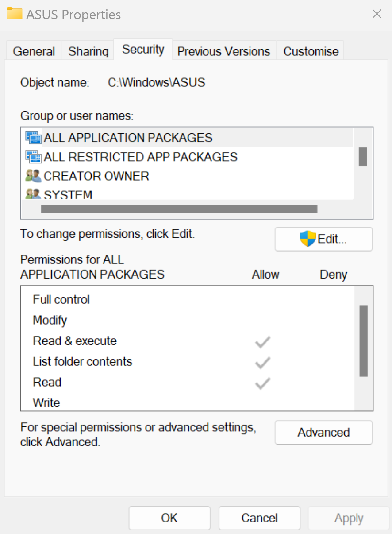Screen dimensions: 392x534
Task: Open the General tab
Action: click(x=34, y=50)
